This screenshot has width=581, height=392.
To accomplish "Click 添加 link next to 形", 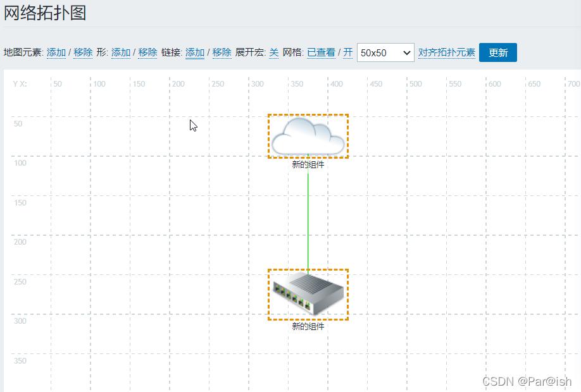I will click(121, 52).
